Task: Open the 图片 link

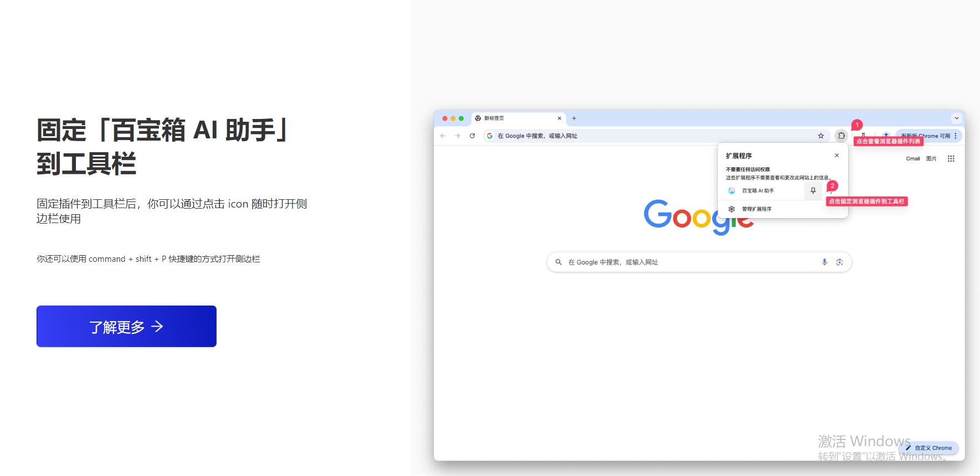Action: [931, 159]
